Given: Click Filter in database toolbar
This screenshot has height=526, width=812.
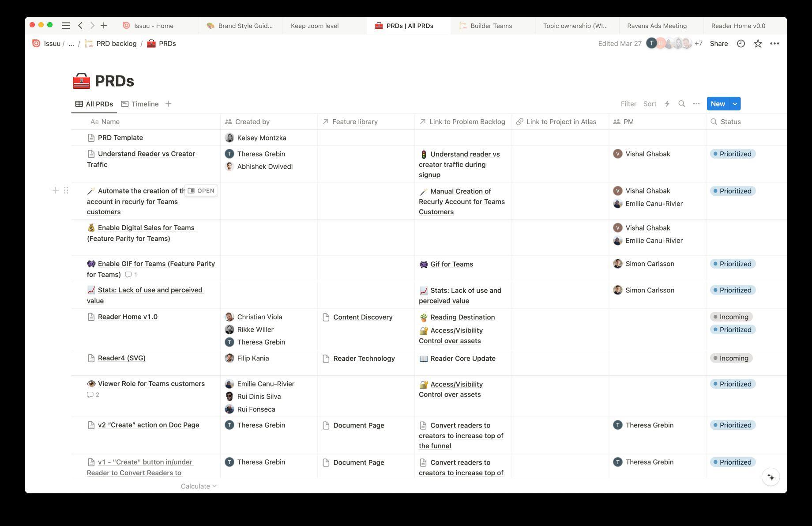Looking at the screenshot, I should pyautogui.click(x=628, y=104).
